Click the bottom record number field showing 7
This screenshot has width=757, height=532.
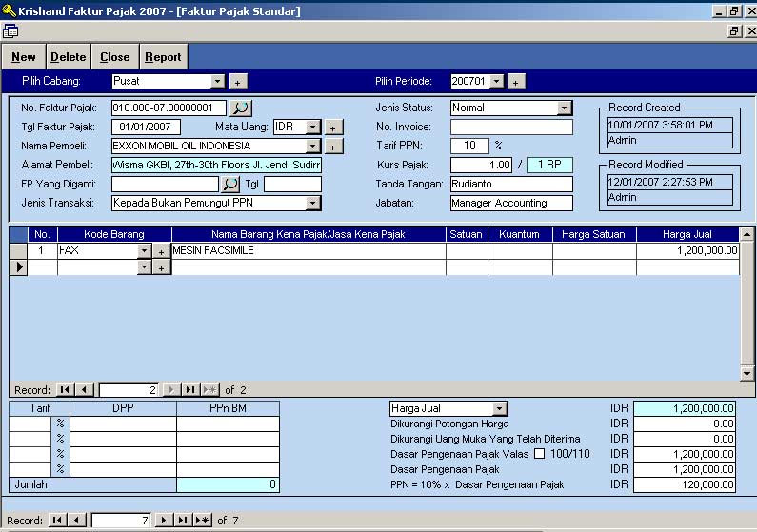(121, 520)
